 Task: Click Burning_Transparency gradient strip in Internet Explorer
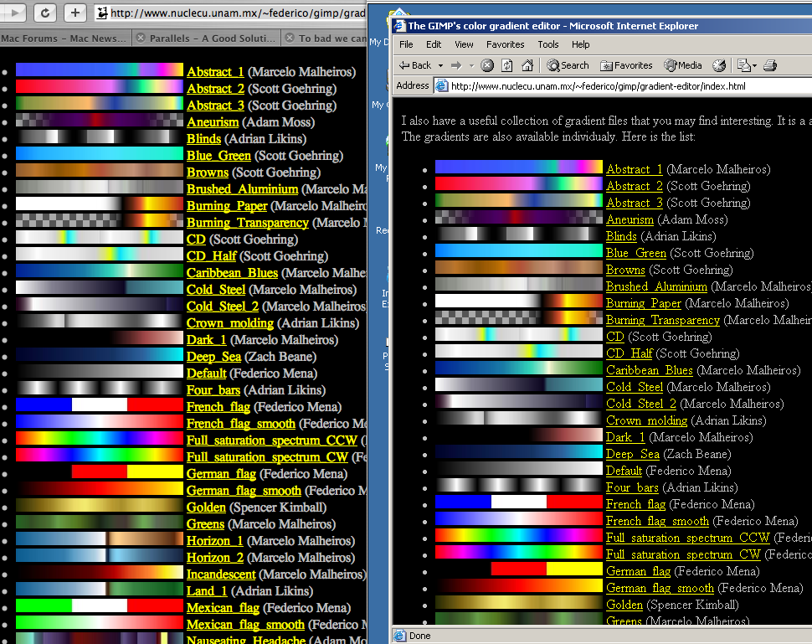(x=519, y=317)
